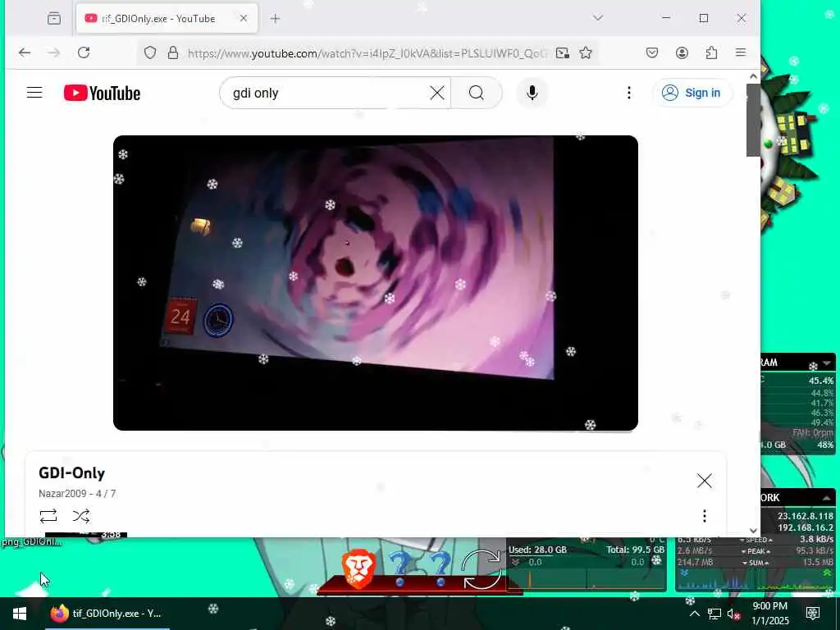Open a new browser tab
Image resolution: width=840 pixels, height=630 pixels.
coord(275,18)
